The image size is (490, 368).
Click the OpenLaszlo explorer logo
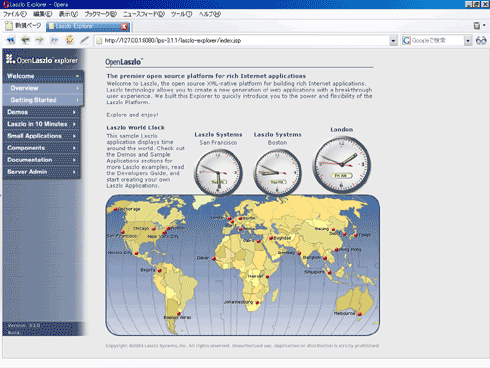pyautogui.click(x=42, y=60)
